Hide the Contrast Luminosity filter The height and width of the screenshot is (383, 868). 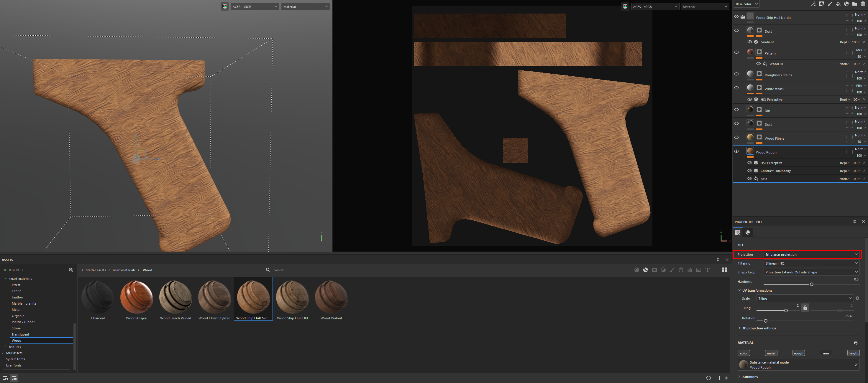point(750,171)
